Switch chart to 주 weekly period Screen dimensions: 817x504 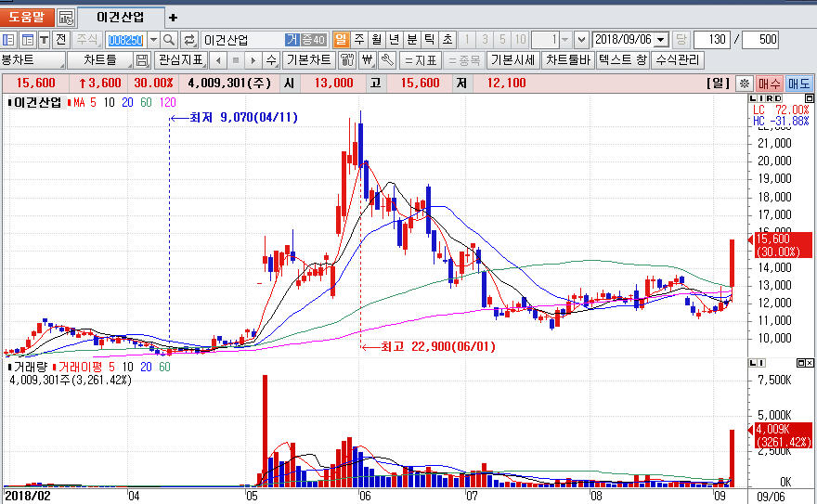coord(358,40)
